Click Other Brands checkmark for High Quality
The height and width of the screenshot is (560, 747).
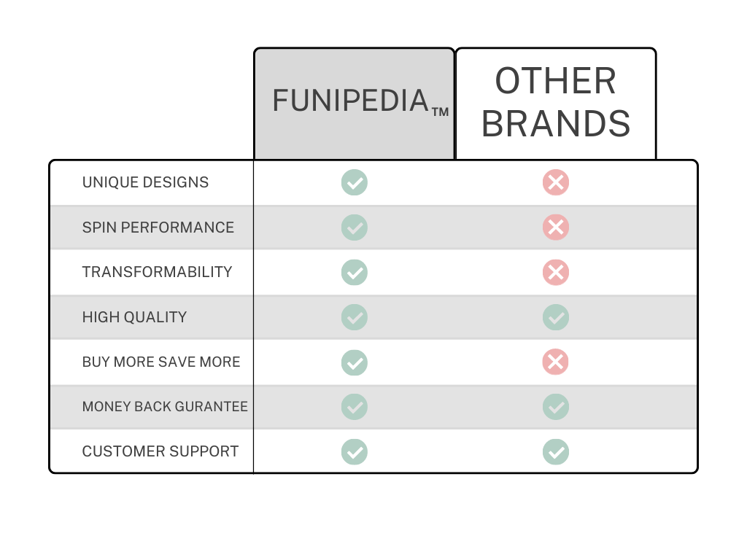pyautogui.click(x=556, y=317)
